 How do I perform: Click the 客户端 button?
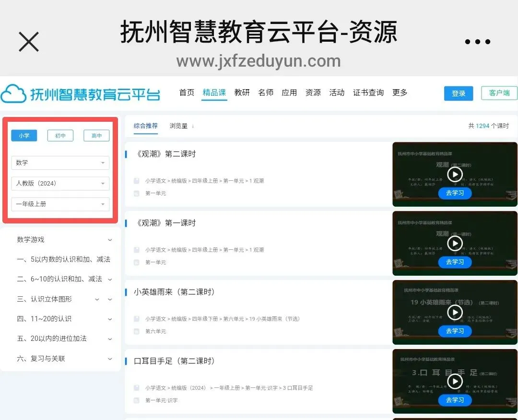pos(499,93)
